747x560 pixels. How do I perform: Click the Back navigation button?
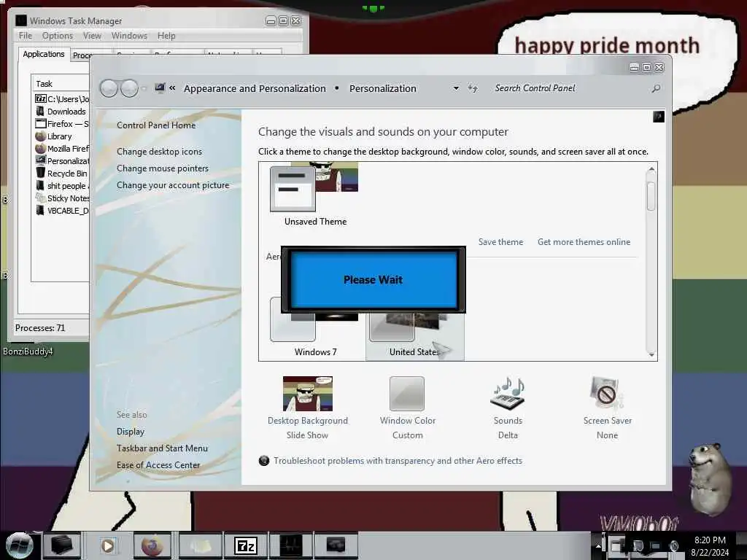(x=109, y=88)
